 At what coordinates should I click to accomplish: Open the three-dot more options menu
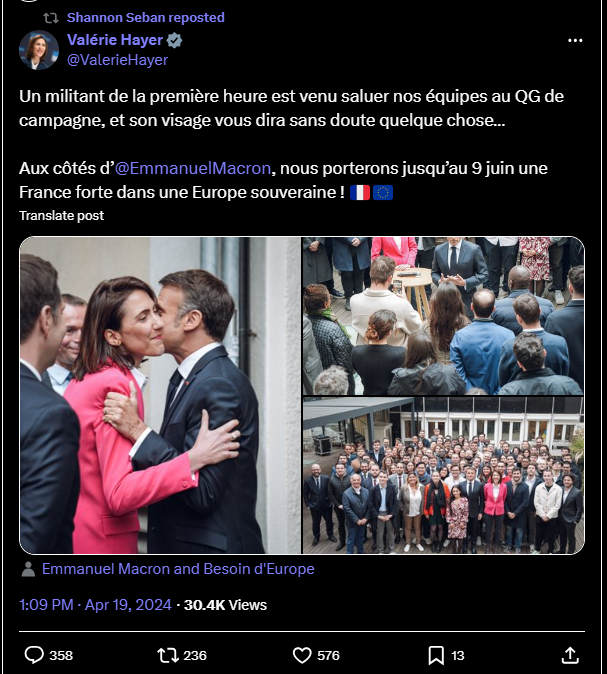[575, 40]
